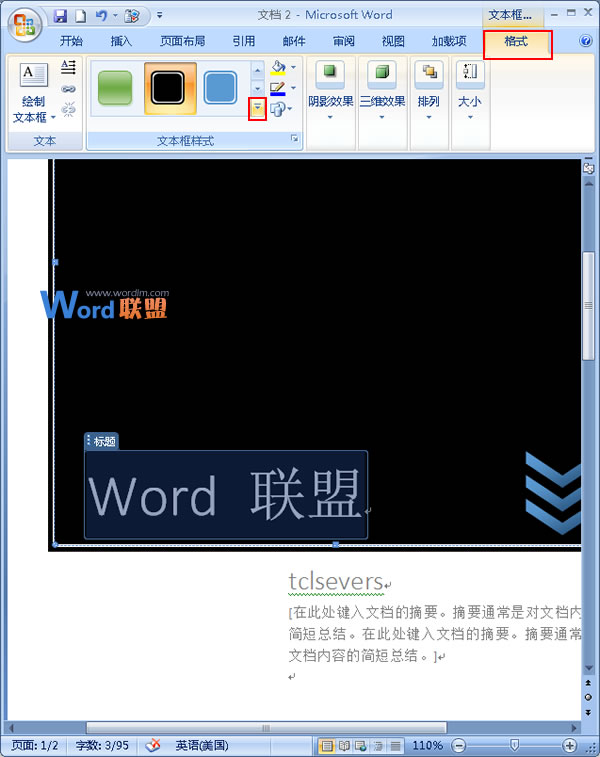
Task: Go to next page browse button
Action: point(588,713)
